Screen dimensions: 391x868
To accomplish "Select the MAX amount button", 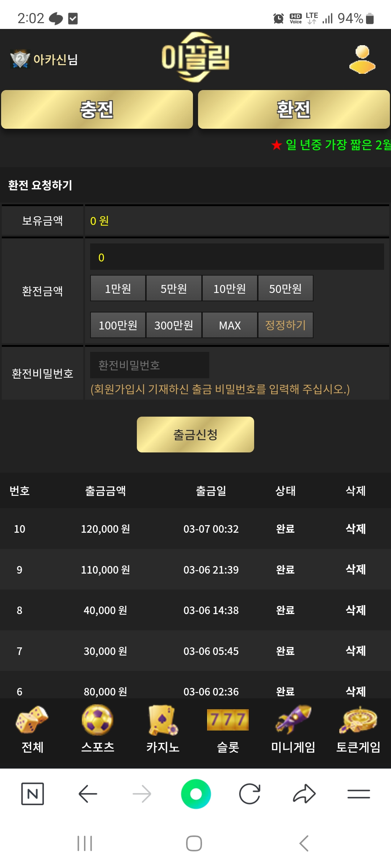I will point(230,325).
